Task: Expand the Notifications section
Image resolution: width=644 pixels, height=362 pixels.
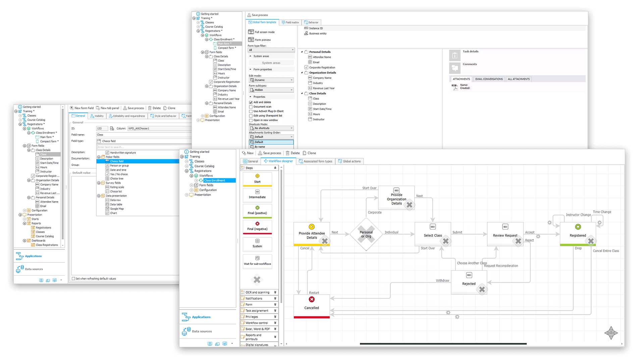Action: [x=259, y=298]
